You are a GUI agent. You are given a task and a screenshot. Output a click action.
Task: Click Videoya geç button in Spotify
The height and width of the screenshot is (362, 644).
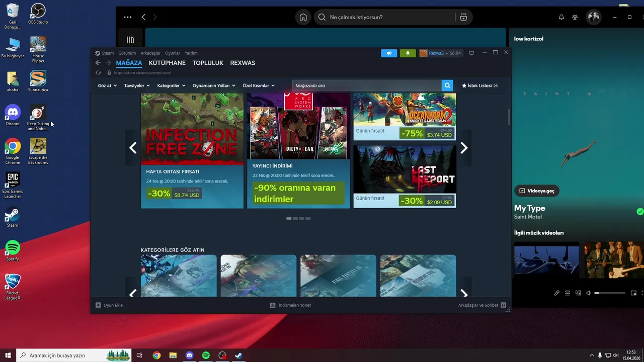tap(537, 191)
